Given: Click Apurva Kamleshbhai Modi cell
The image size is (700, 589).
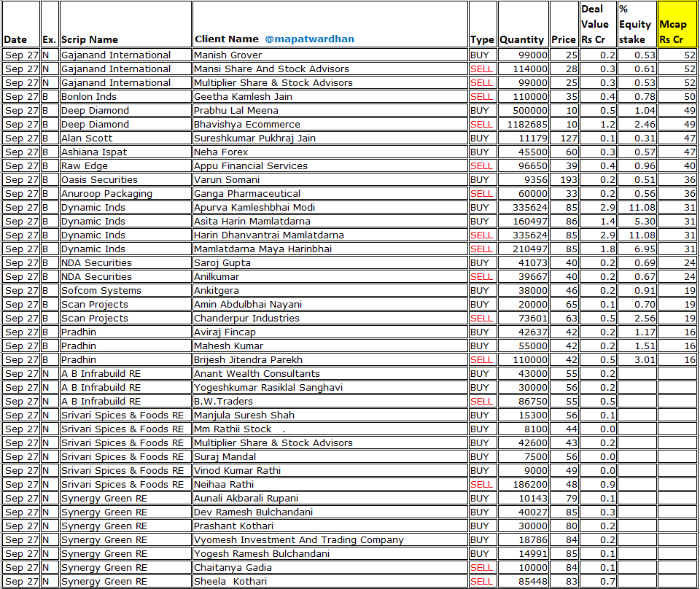Looking at the screenshot, I should [330, 207].
